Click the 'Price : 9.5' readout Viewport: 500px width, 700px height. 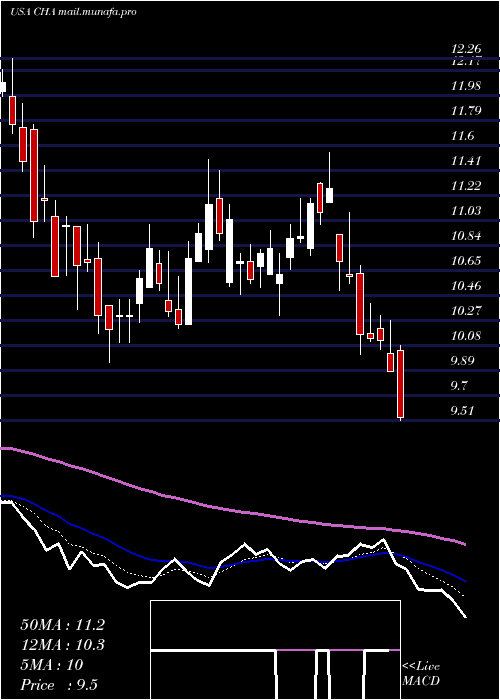59,685
